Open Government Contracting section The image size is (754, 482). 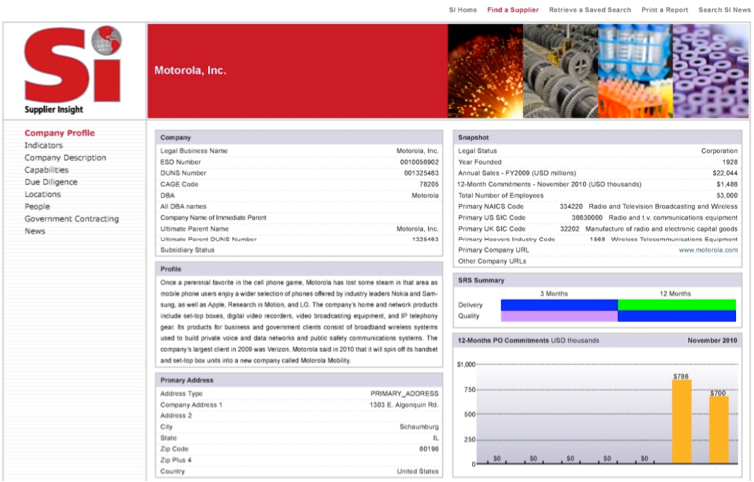pyautogui.click(x=72, y=219)
